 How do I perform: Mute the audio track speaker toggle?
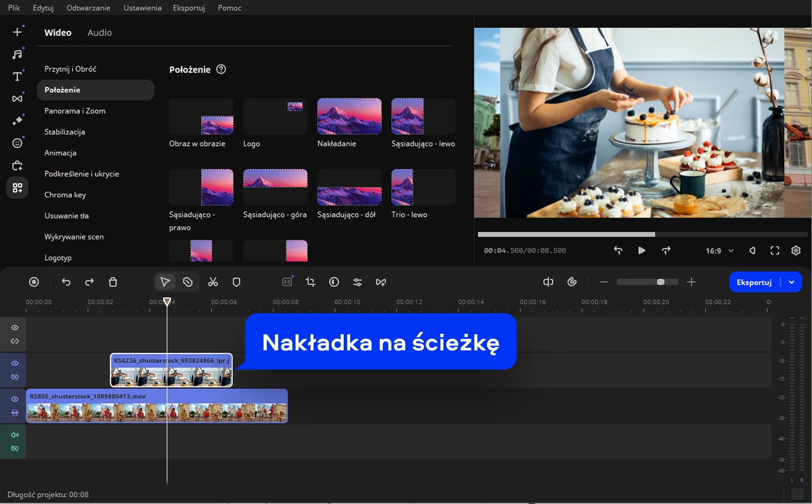[x=15, y=435]
